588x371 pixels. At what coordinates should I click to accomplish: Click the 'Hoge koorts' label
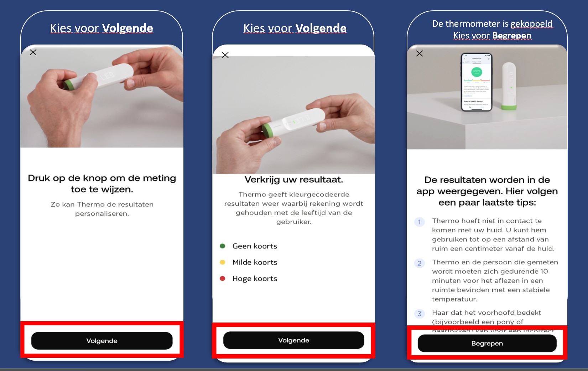[255, 279]
